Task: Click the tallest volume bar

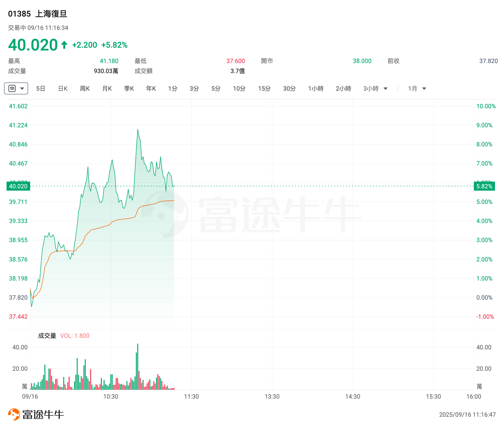Action: (x=138, y=367)
